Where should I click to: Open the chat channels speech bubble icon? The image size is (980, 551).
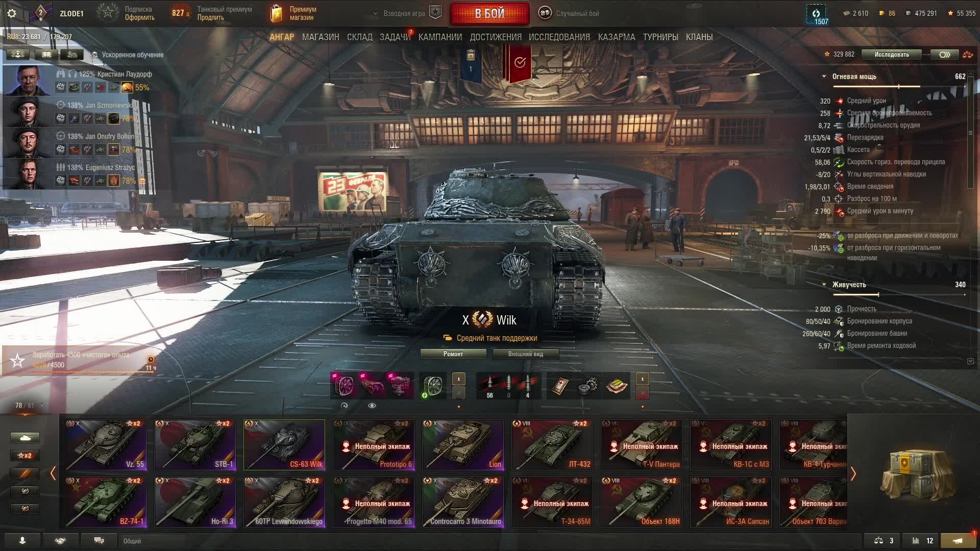coord(99,541)
